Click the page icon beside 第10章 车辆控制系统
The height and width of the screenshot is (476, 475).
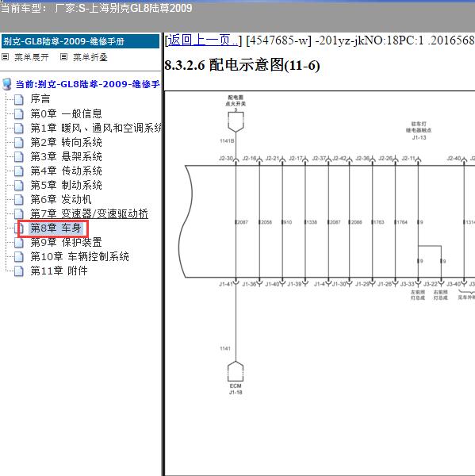pyautogui.click(x=19, y=256)
